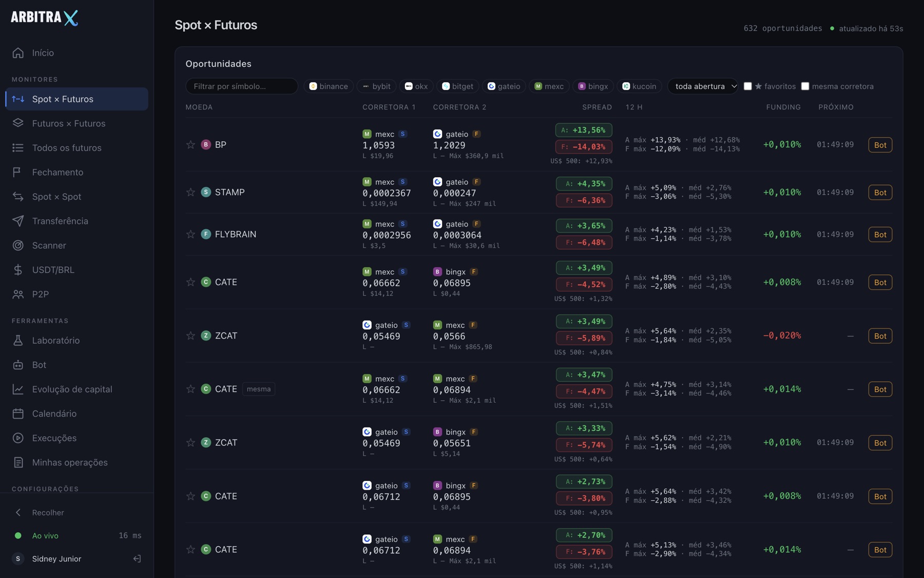The width and height of the screenshot is (924, 578).
Task: Focus the Filtrar por símbolo field
Action: [242, 86]
